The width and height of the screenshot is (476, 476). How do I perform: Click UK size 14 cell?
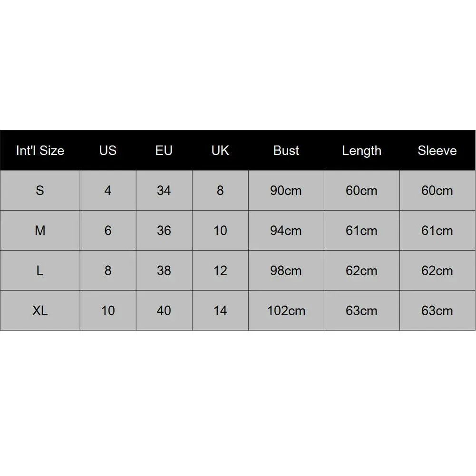coord(220,311)
